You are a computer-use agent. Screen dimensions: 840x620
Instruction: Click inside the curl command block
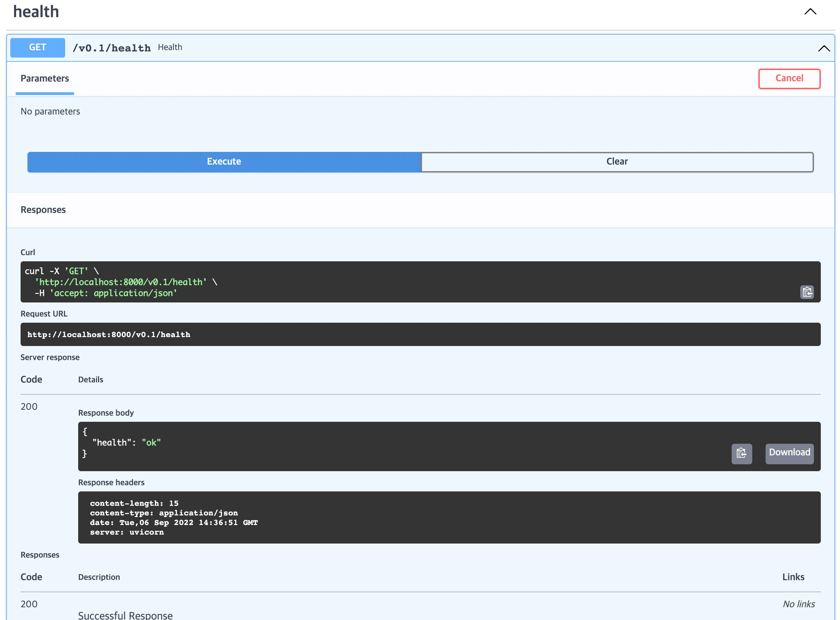[375, 282]
